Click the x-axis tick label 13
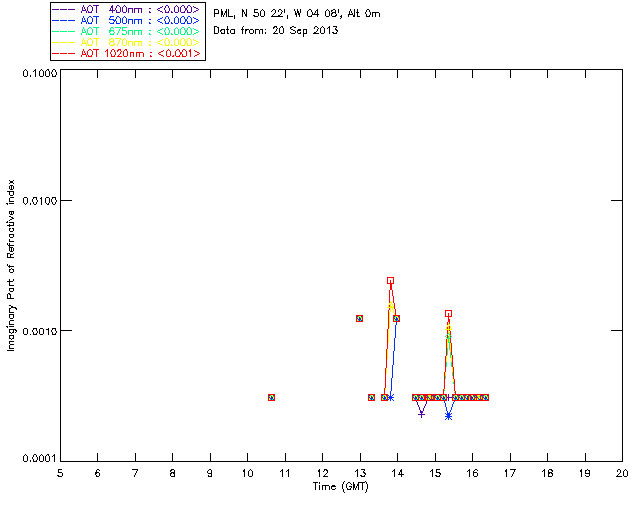This screenshot has width=640, height=512. pos(360,473)
